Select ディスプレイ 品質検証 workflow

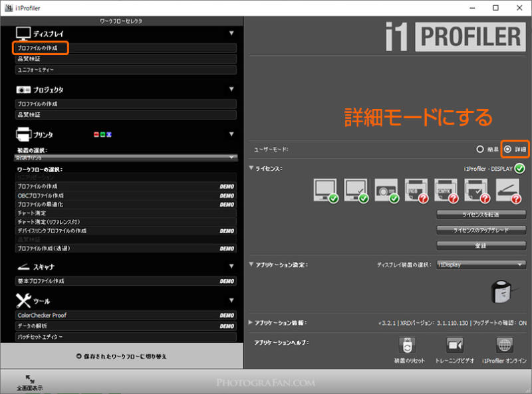(x=126, y=59)
